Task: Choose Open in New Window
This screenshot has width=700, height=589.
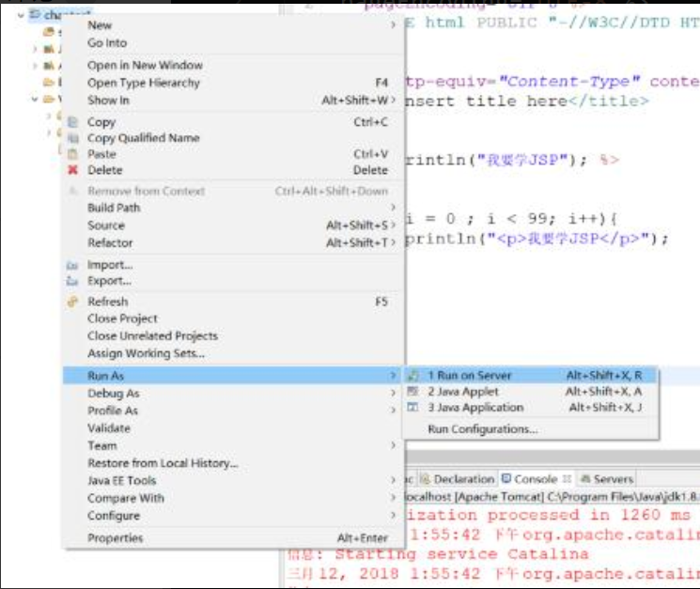Action: tap(233, 65)
